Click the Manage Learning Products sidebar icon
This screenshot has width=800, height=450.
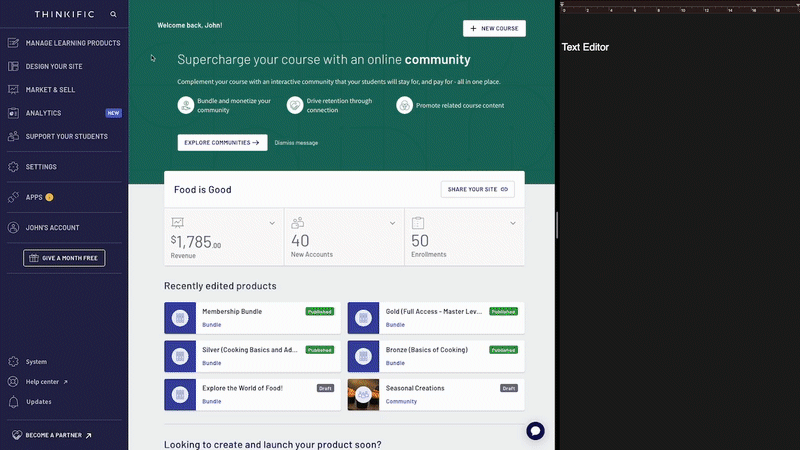(13, 43)
